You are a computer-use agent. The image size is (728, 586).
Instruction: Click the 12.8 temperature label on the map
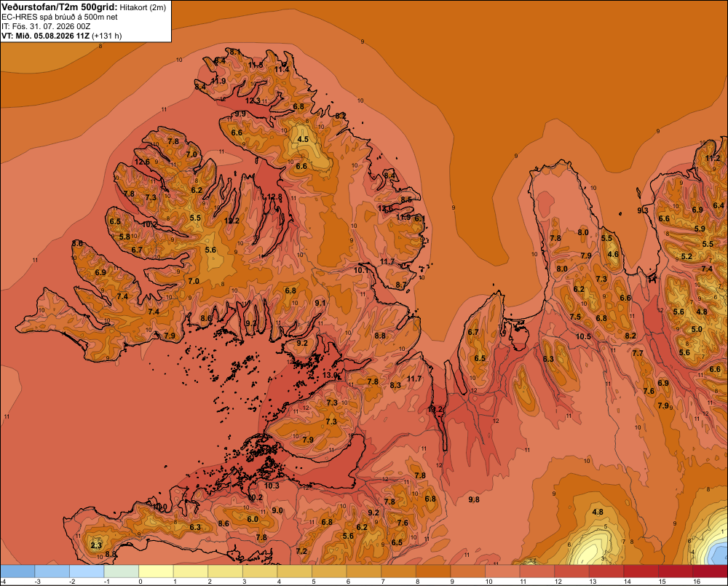point(275,197)
